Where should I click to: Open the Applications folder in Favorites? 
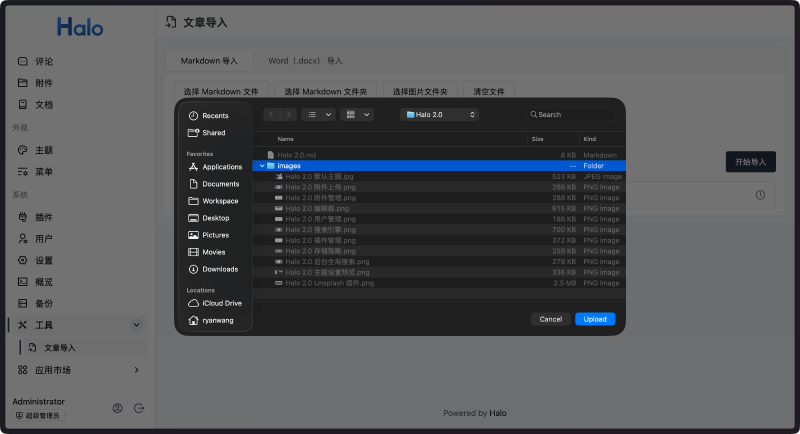click(x=221, y=167)
